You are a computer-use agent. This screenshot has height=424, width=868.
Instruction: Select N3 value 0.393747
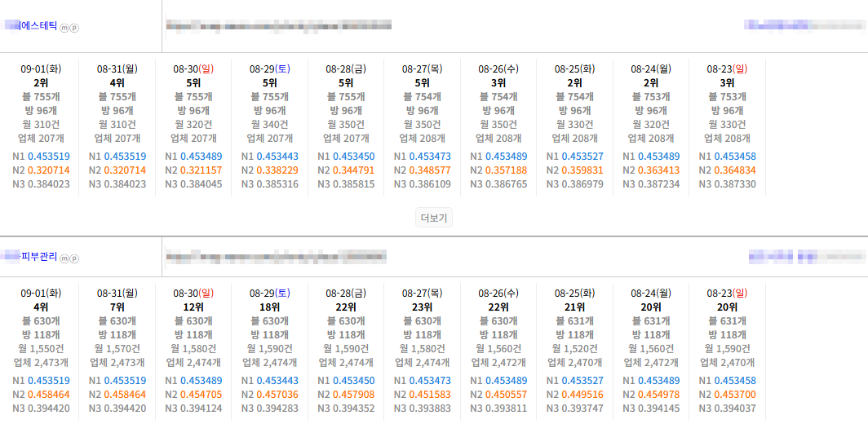[x=583, y=409]
